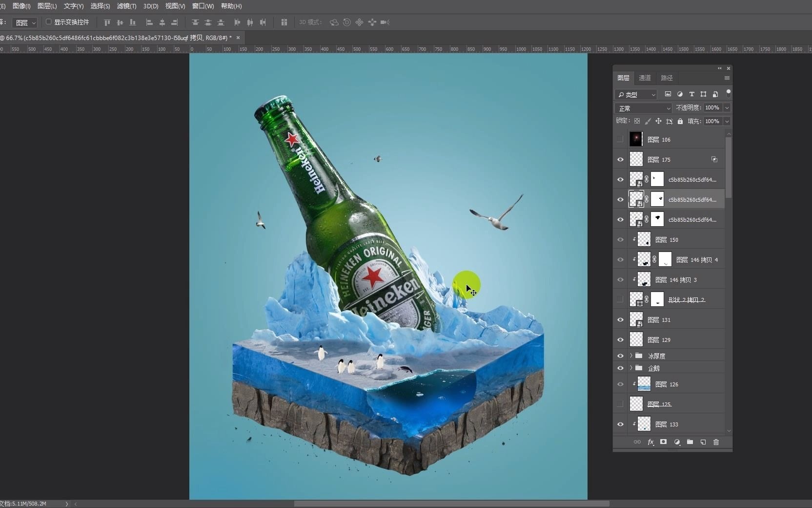
Task: Click the distribute vertical centers icon
Action: point(208,22)
